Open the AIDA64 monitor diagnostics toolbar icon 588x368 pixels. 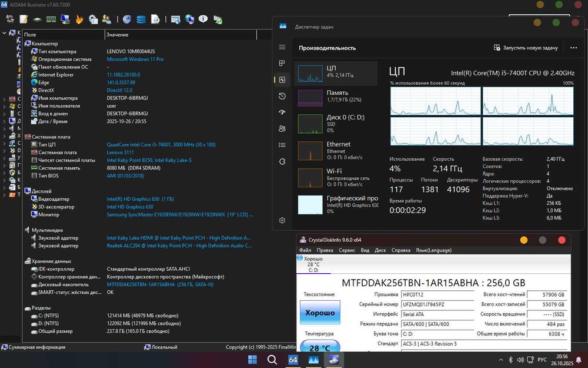65,19
